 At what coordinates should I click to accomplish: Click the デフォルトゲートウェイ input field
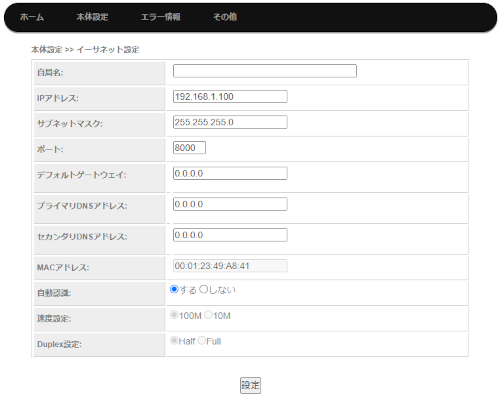tap(230, 173)
